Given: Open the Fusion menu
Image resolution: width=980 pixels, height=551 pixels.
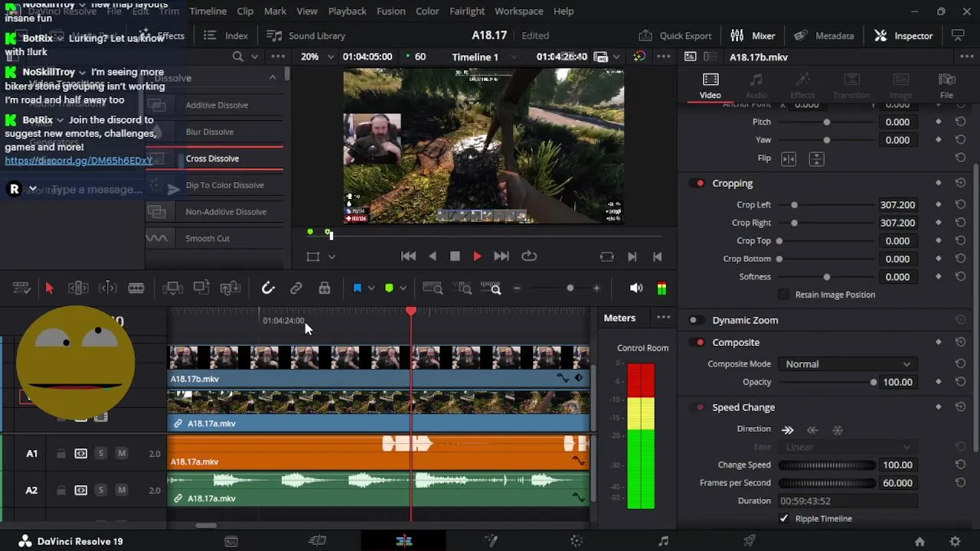Looking at the screenshot, I should click(x=391, y=11).
